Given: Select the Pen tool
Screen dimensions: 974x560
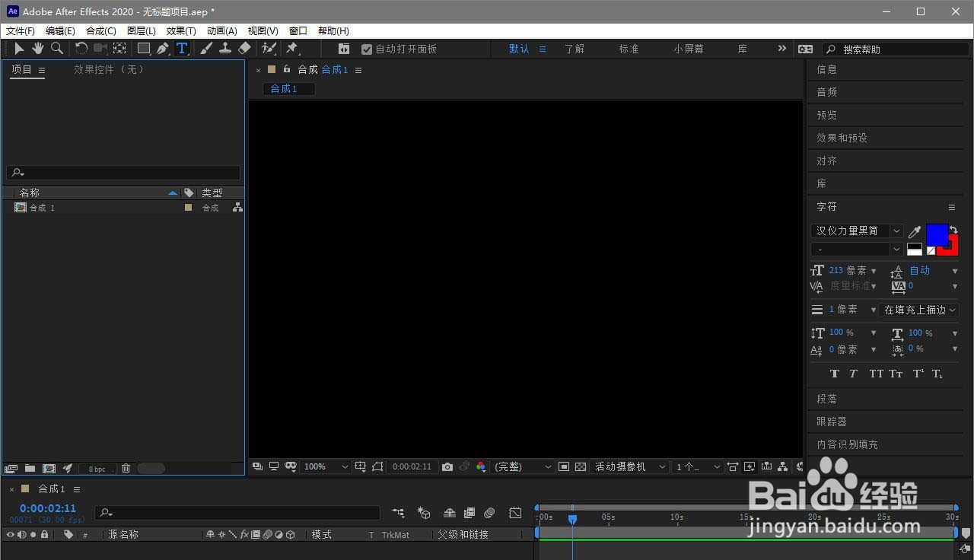Looking at the screenshot, I should tap(163, 49).
